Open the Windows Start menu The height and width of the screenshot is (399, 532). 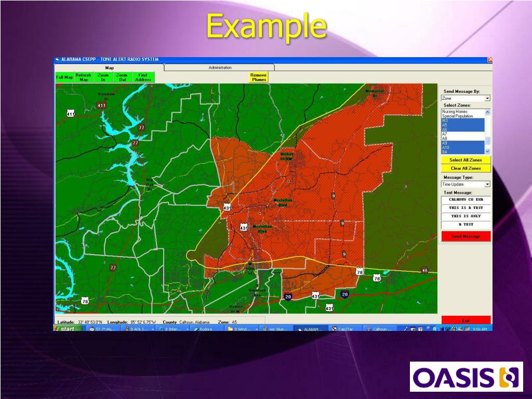[x=68, y=329]
